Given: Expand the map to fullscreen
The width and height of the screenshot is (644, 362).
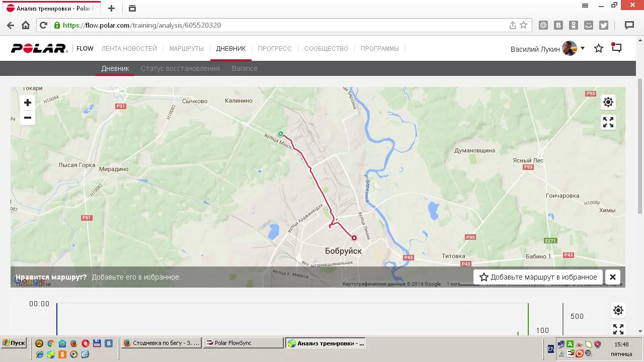Looking at the screenshot, I should click(x=608, y=122).
